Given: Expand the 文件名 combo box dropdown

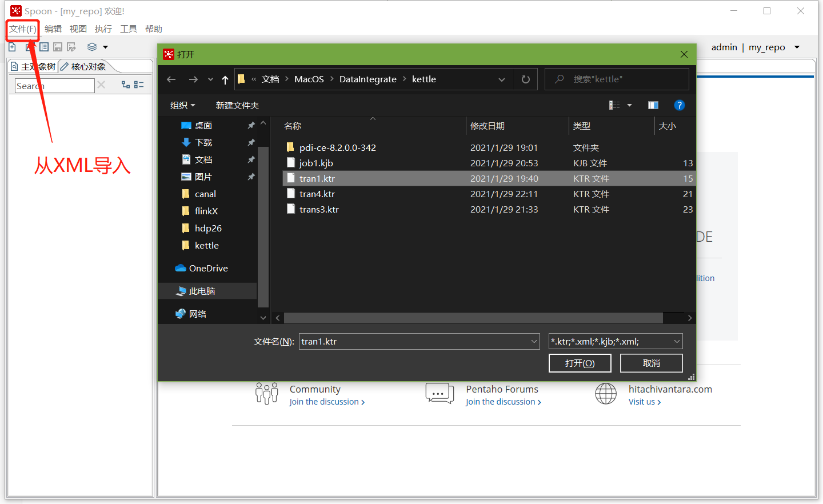Looking at the screenshot, I should click(534, 342).
